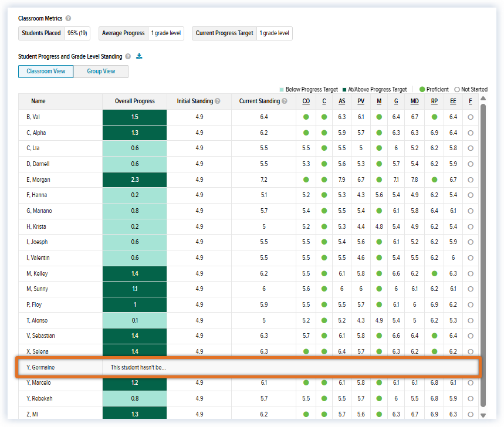Click the download icon beside Student Progress heading

click(x=139, y=56)
